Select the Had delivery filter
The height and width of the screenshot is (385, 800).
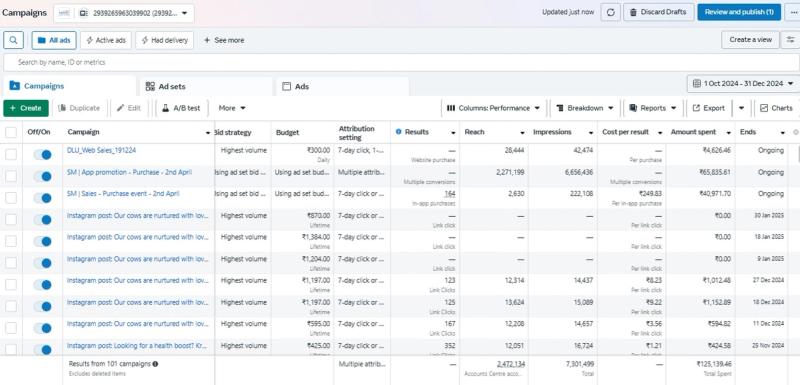164,40
